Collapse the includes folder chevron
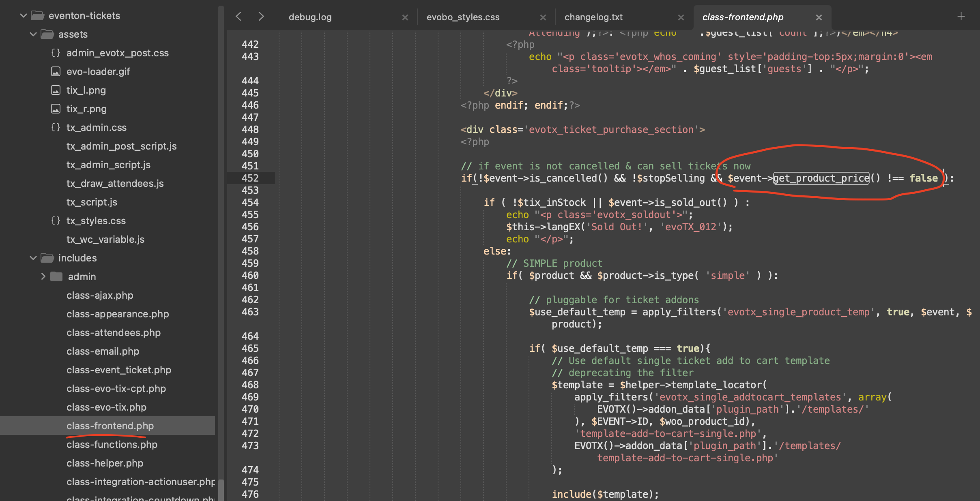Image resolution: width=980 pixels, height=501 pixels. (33, 258)
